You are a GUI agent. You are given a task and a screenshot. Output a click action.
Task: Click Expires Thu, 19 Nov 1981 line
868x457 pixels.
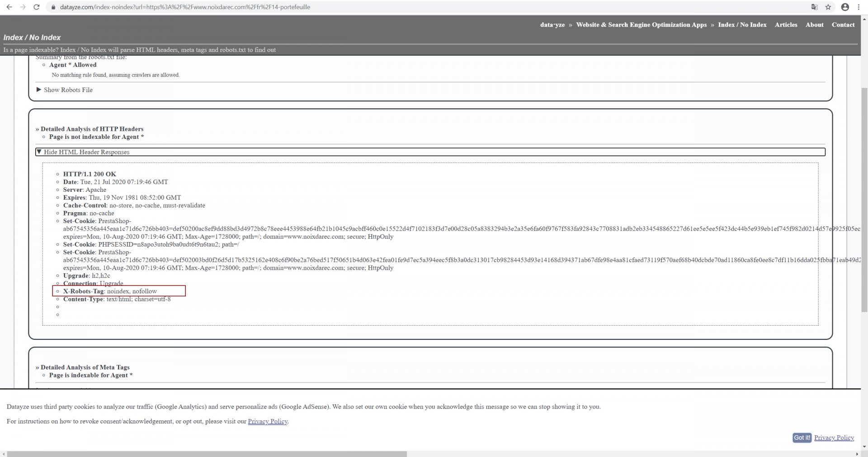(122, 198)
